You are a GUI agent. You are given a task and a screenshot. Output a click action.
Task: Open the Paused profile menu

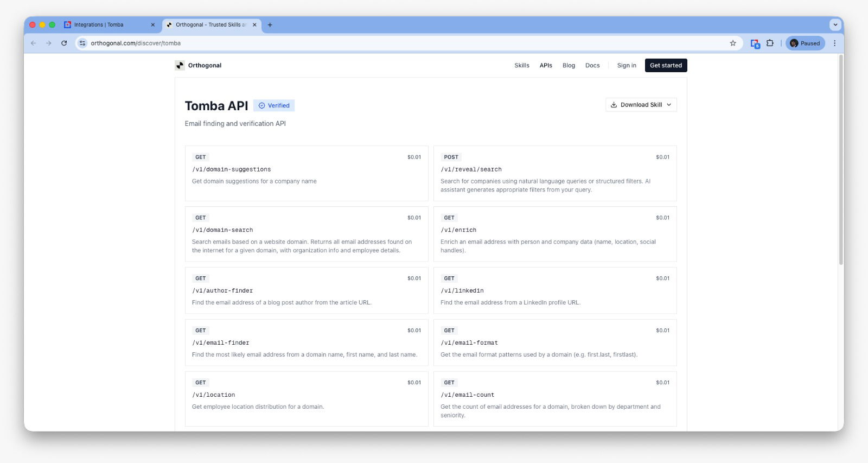tap(805, 43)
